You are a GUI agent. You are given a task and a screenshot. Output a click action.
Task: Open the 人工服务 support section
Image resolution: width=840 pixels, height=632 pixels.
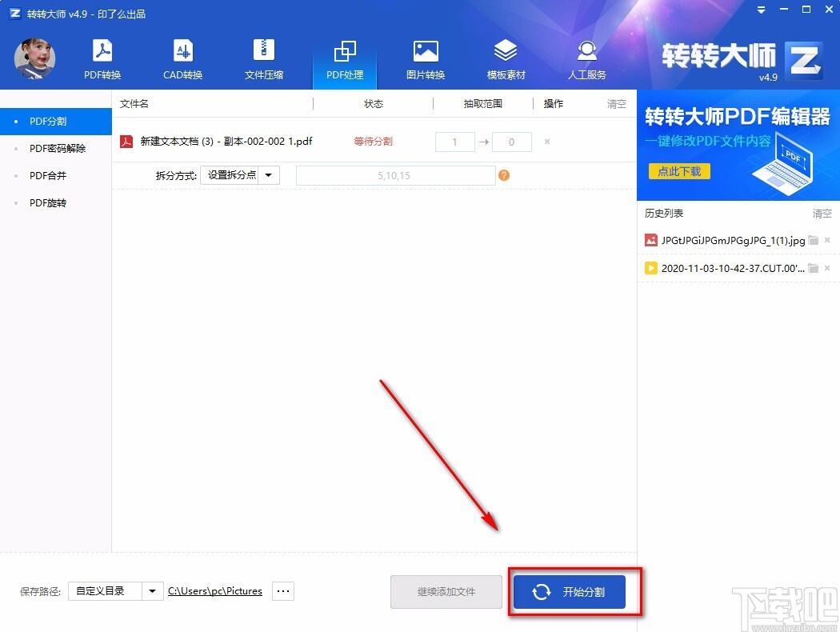[x=586, y=59]
